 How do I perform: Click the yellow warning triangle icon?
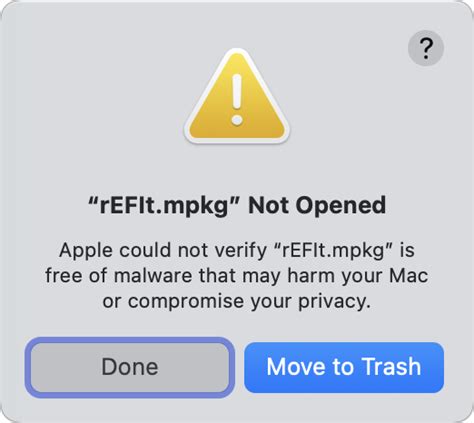tap(237, 97)
